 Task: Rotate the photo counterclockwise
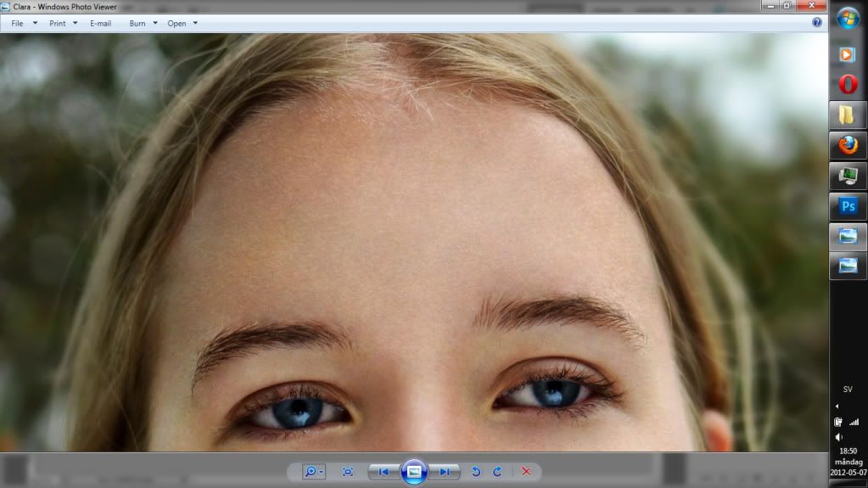point(476,471)
